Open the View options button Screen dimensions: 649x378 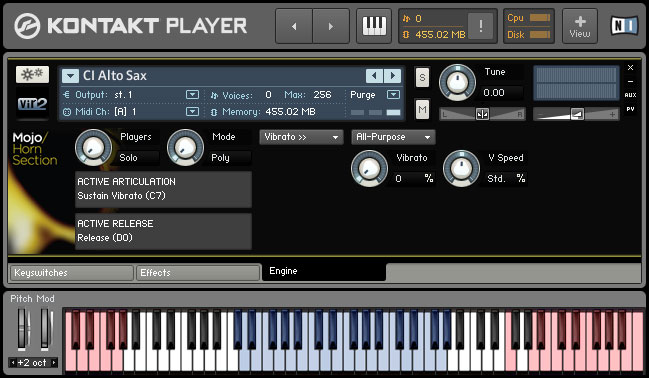pyautogui.click(x=579, y=26)
